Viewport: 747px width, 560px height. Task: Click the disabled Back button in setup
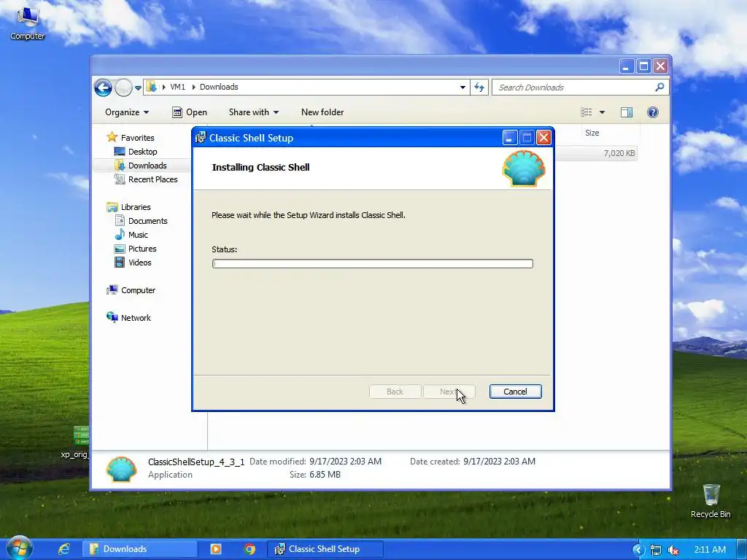[x=395, y=392]
